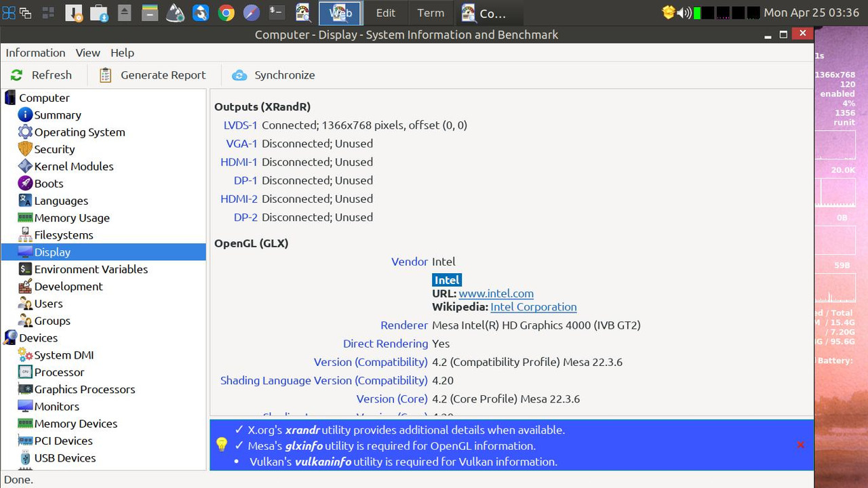Click the green battery level indicator
This screenshot has width=868, height=488.
[698, 12]
